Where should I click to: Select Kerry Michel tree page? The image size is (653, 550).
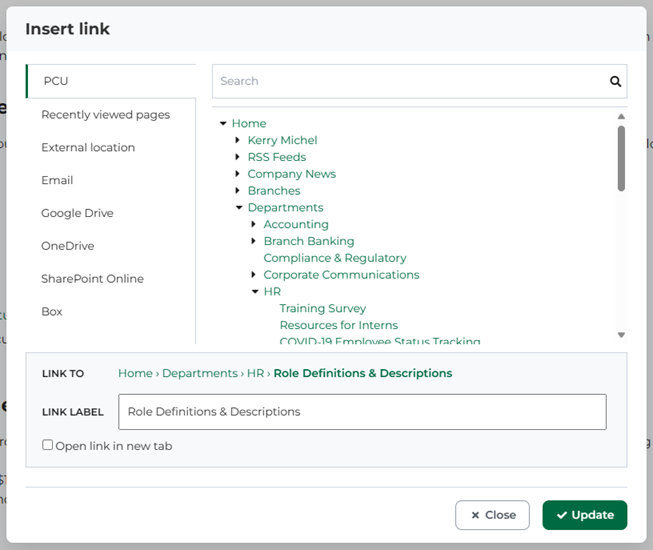[x=282, y=140]
